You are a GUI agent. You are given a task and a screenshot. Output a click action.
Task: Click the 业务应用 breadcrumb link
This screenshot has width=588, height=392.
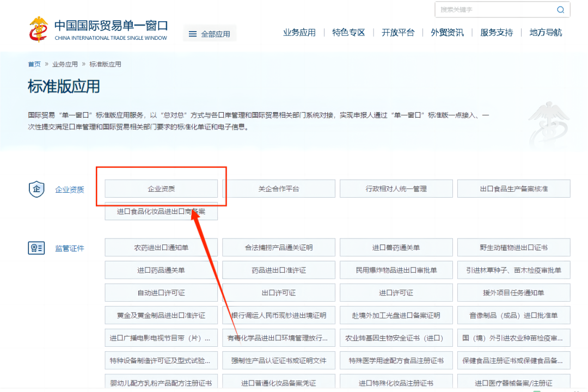pyautogui.click(x=65, y=64)
